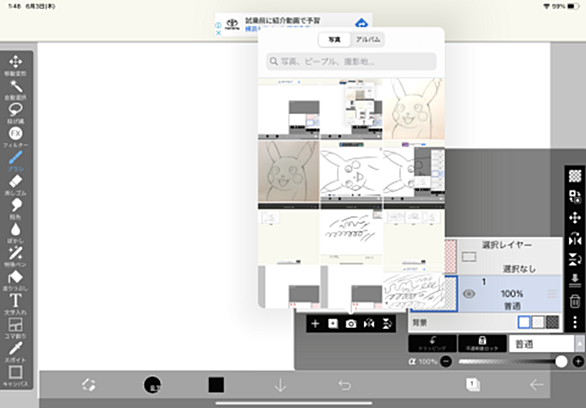
Task: Tap vertical flip icon at end of black layer bar
Action: [x=387, y=324]
